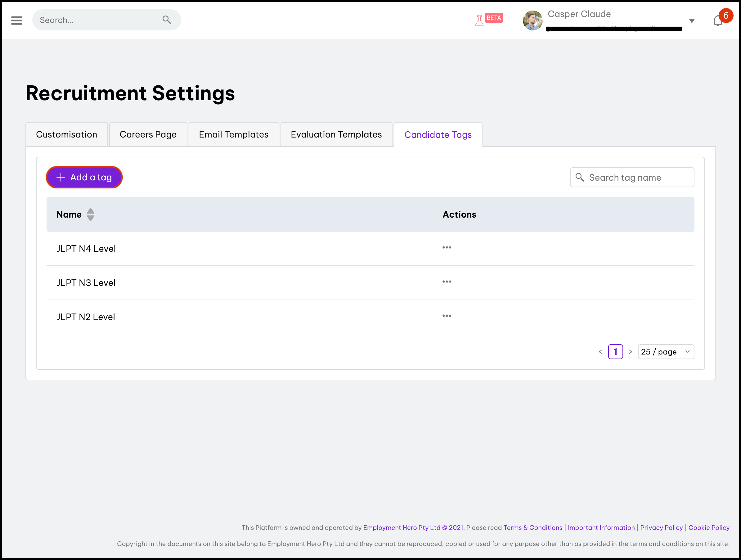
Task: Click the JLPT N3 Level actions menu
Action: 446,282
